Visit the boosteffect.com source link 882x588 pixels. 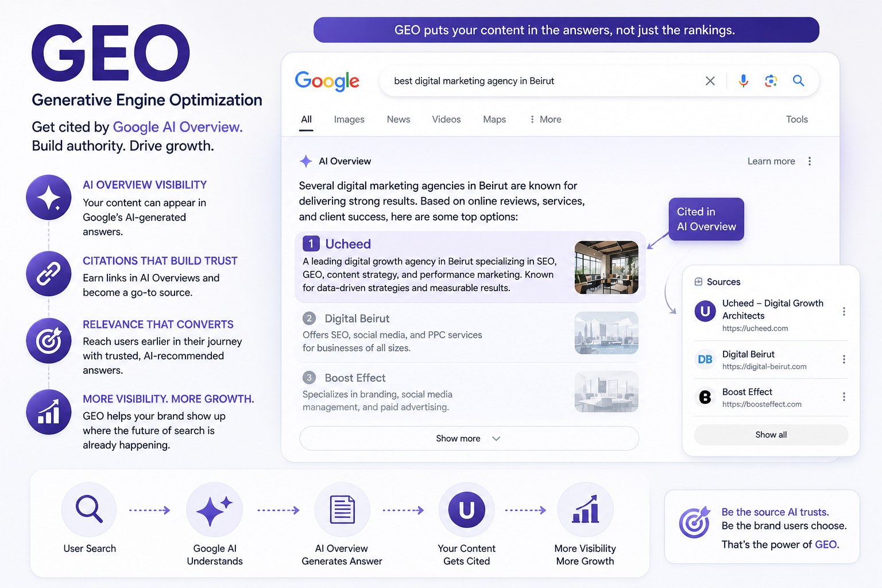[762, 404]
